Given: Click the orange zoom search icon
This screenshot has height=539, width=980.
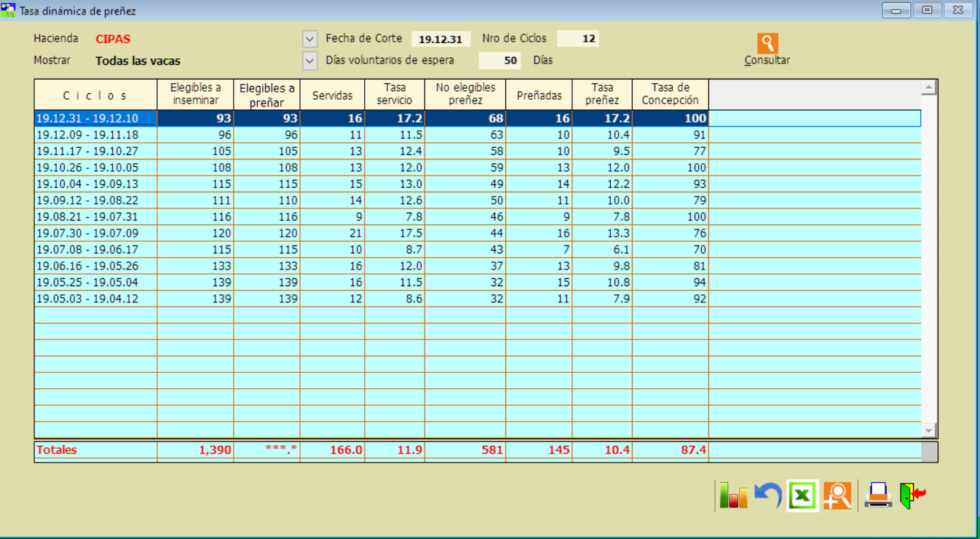Looking at the screenshot, I should pyautogui.click(x=837, y=496).
